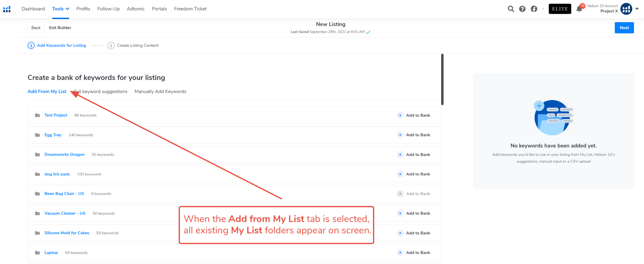The image size is (644, 264).
Task: Open notifications via the bell icon
Action: [x=579, y=9]
